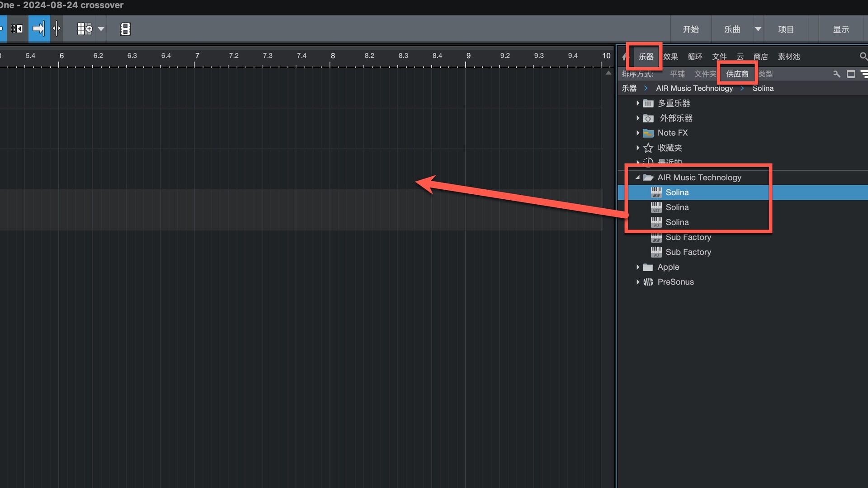Sort browser by 文件夹 (Folder)
Viewport: 868px width, 488px height.
point(705,74)
